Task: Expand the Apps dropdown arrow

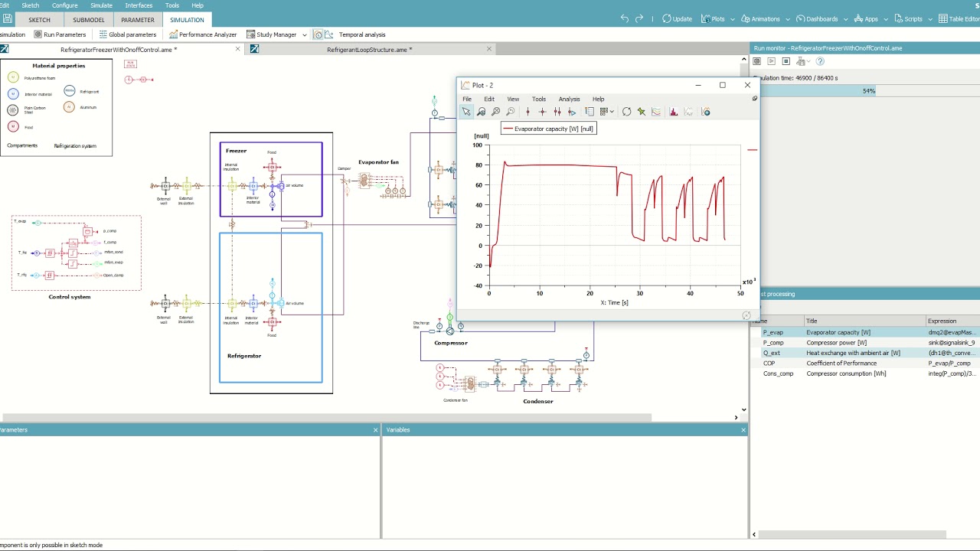Action: point(886,19)
